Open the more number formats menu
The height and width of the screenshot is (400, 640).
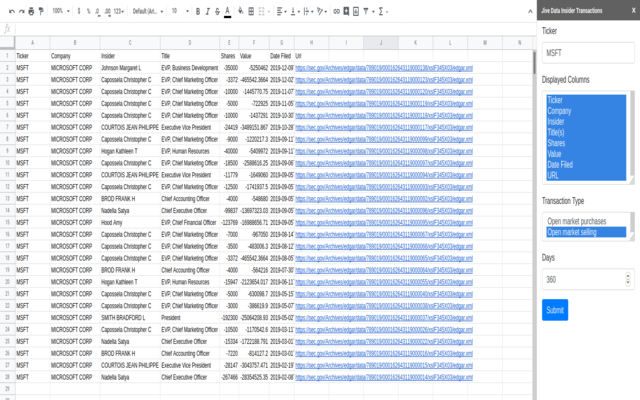pos(118,11)
